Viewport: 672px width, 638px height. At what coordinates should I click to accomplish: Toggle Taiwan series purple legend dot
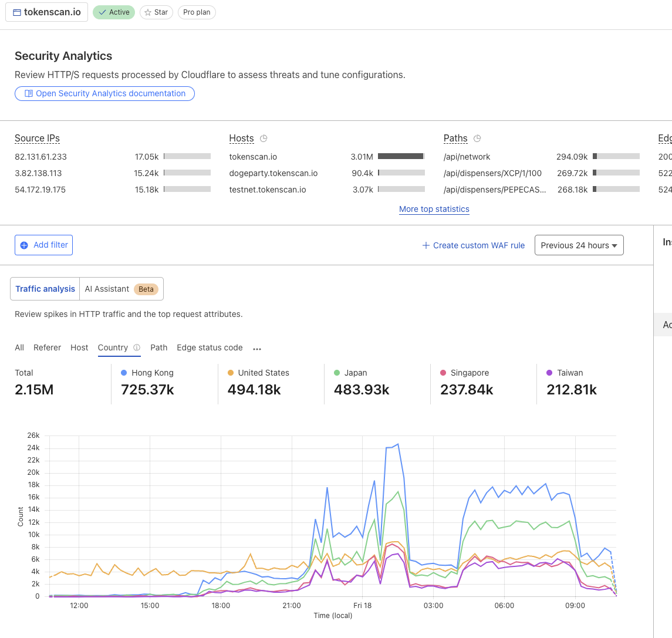click(549, 373)
